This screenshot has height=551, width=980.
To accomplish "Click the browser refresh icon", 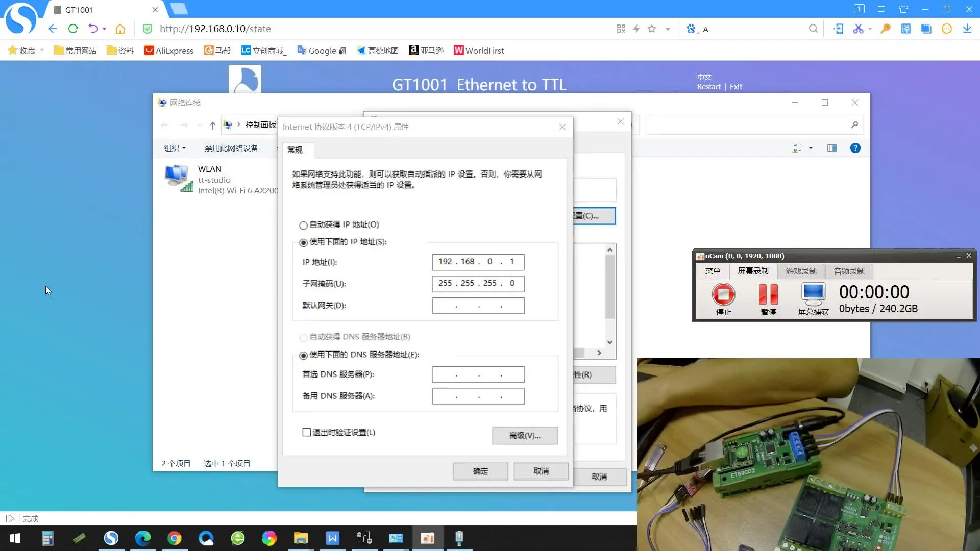I will point(73,29).
